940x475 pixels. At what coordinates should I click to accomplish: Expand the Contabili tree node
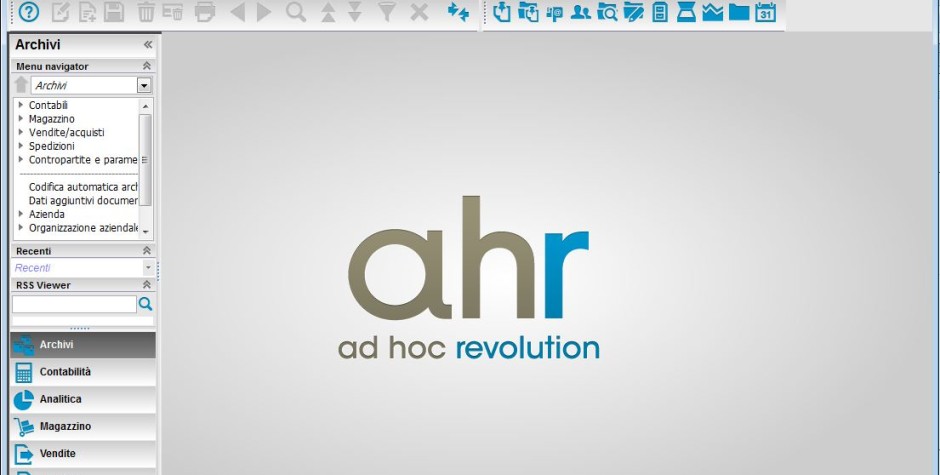(21, 105)
